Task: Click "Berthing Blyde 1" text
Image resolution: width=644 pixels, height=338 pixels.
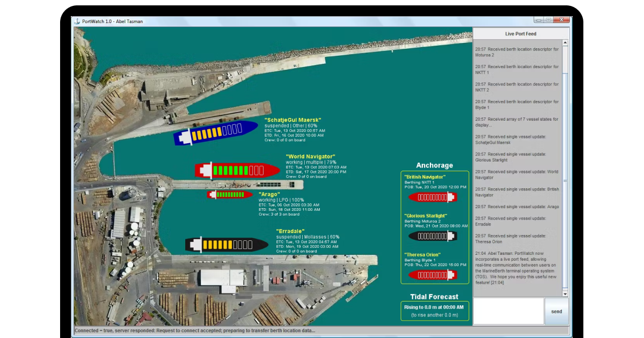Action: point(421,260)
